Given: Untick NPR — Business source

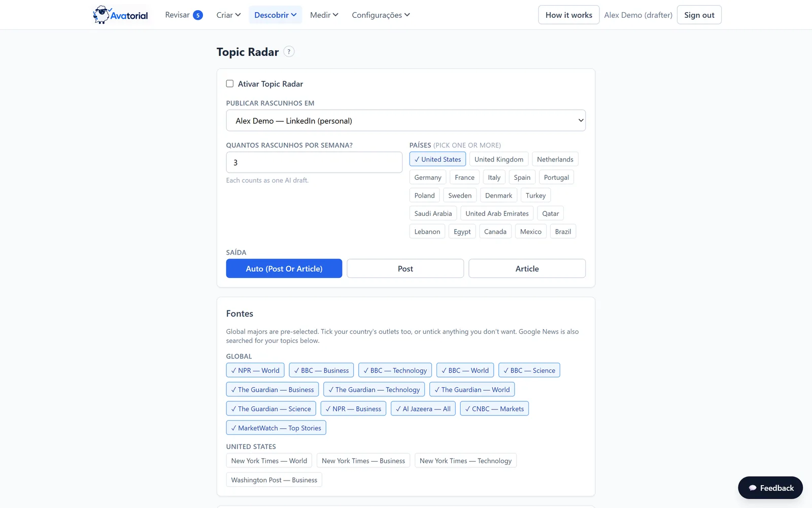Looking at the screenshot, I should pos(353,409).
